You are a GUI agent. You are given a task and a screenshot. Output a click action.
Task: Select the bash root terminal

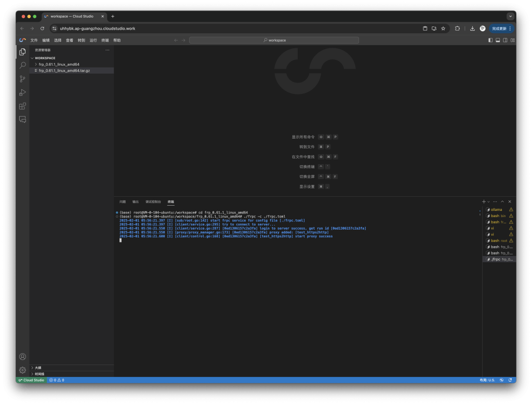[499, 240]
